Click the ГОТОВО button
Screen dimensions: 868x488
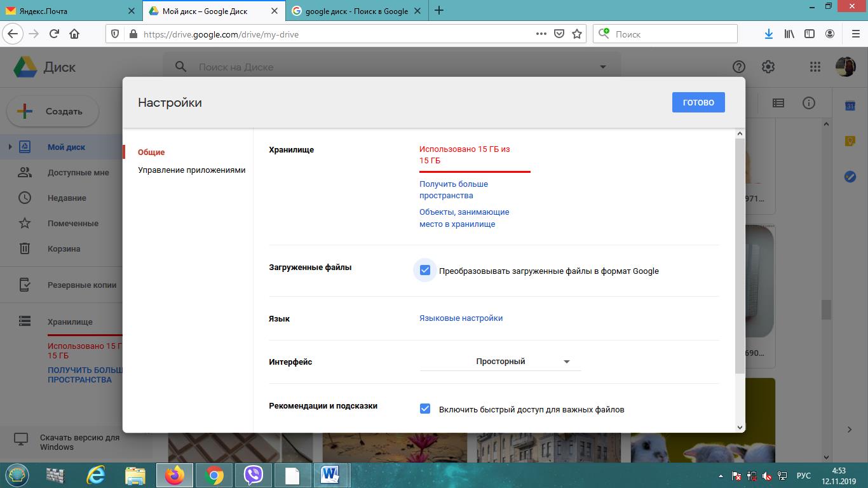point(698,102)
